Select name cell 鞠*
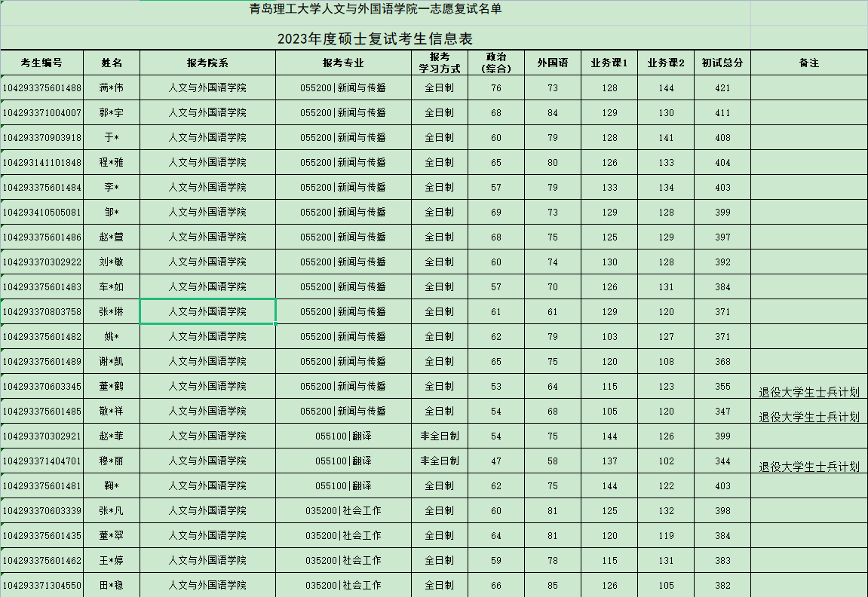Viewport: 868px width, 597px height. (112, 485)
